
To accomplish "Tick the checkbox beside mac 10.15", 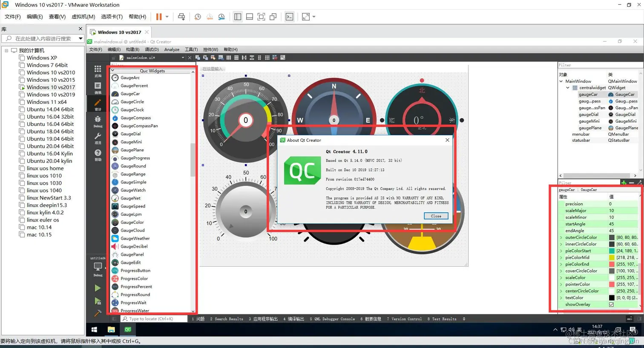I will coord(22,235).
